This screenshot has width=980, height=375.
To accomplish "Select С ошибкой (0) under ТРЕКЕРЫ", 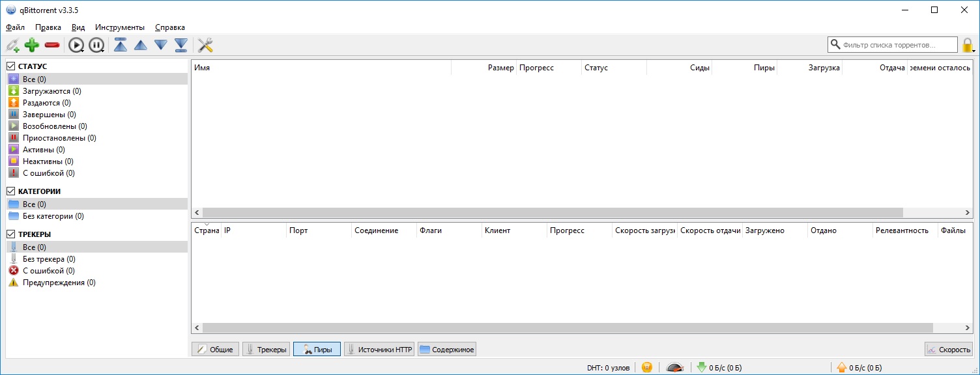I will 96,271.
